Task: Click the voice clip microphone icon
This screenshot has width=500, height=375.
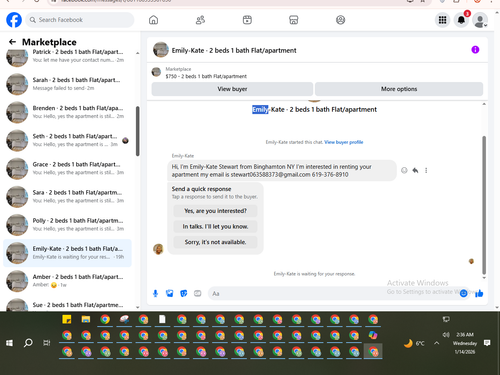Action: tap(155, 293)
